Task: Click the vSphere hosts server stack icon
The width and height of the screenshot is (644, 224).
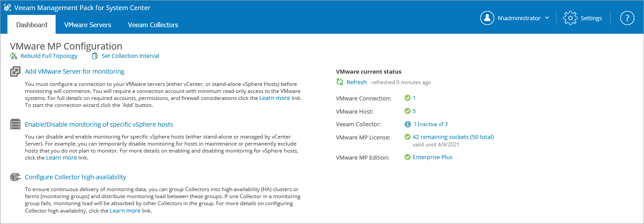Action: (x=15, y=125)
